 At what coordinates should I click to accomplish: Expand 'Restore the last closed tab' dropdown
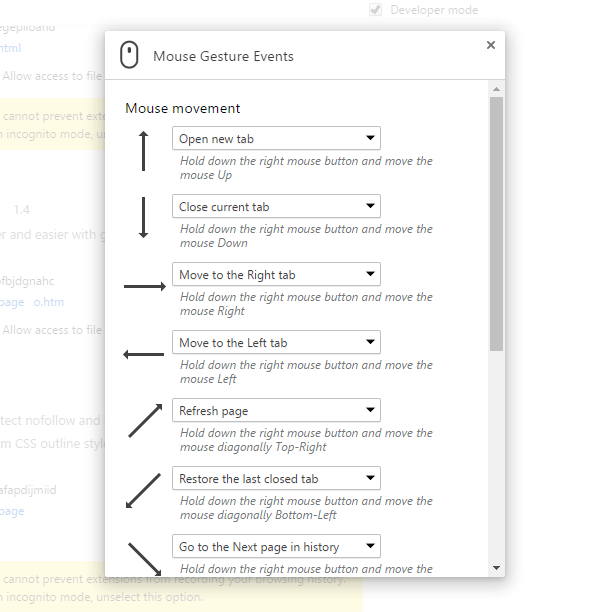tap(276, 479)
